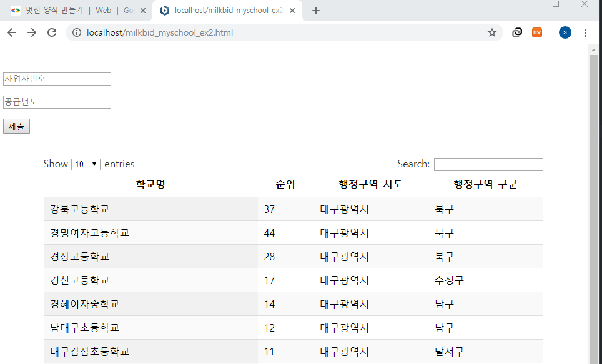The image size is (602, 364).
Task: Open the Show entries dropdown
Action: coord(86,164)
